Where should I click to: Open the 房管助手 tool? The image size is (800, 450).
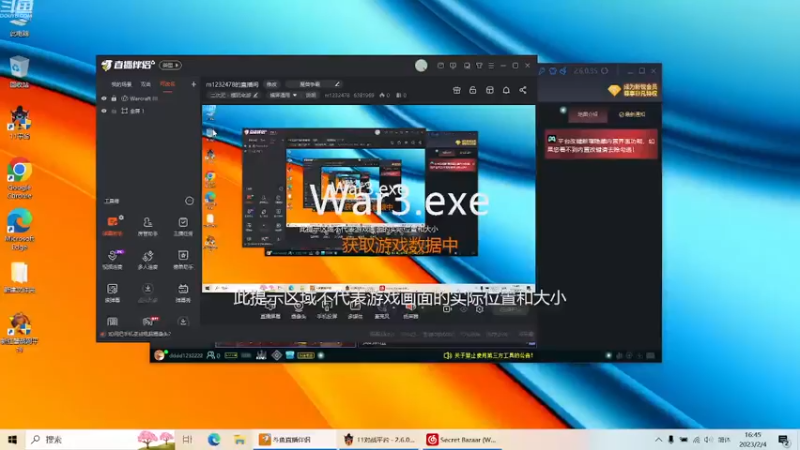147,226
